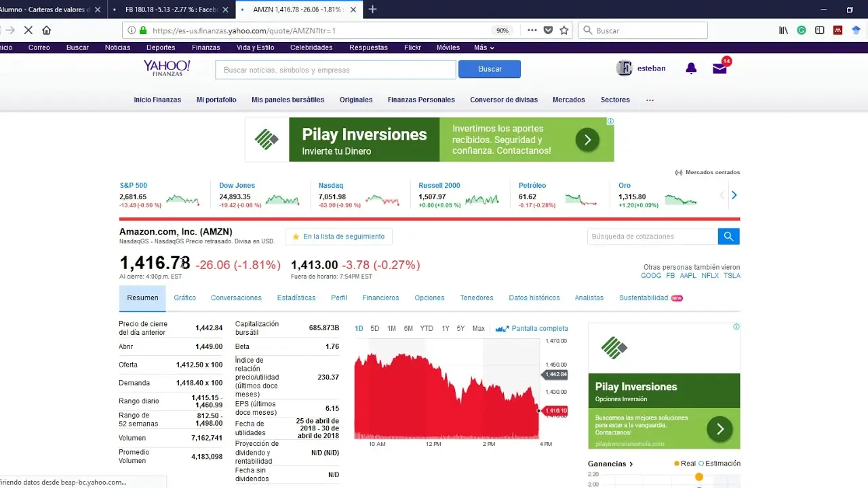Close the Alumno Carteras de valores tab
The width and height of the screenshot is (868, 488).
click(98, 9)
